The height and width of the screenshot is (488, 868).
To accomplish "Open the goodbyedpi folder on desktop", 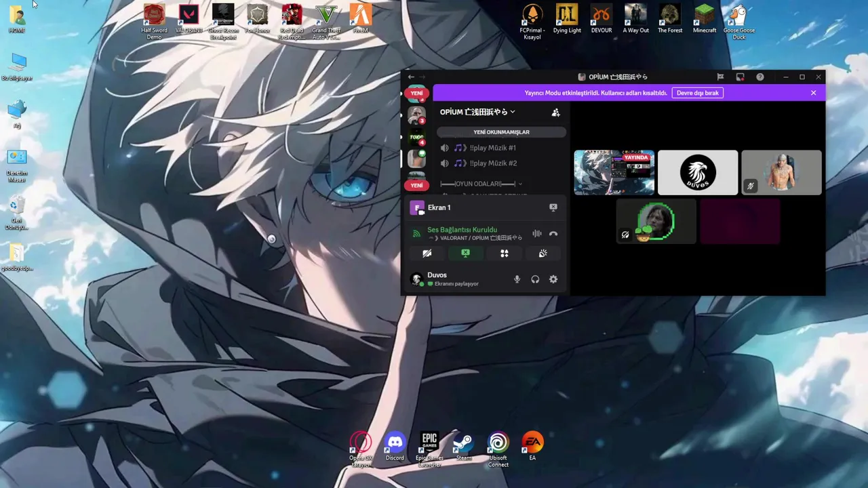I will (x=17, y=256).
